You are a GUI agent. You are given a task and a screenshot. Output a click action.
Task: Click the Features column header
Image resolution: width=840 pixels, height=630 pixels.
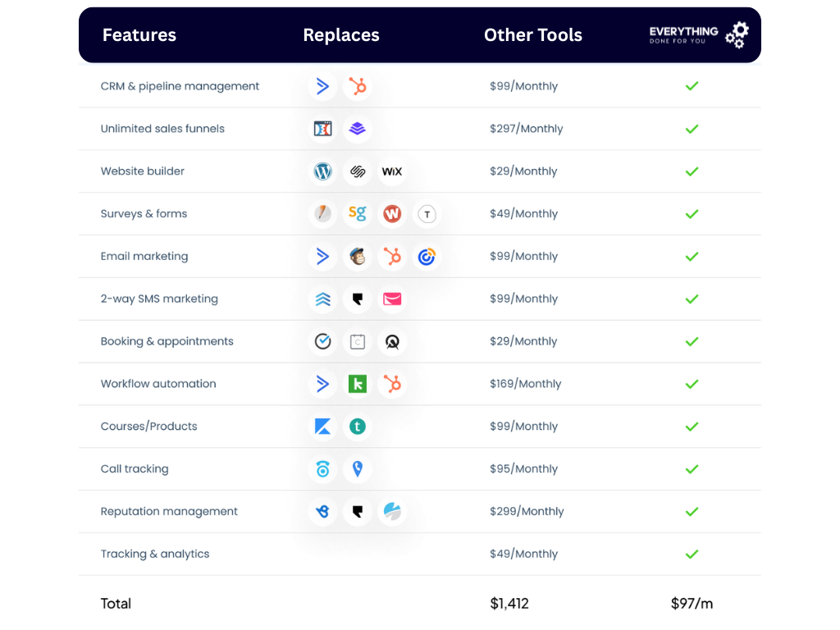139,35
